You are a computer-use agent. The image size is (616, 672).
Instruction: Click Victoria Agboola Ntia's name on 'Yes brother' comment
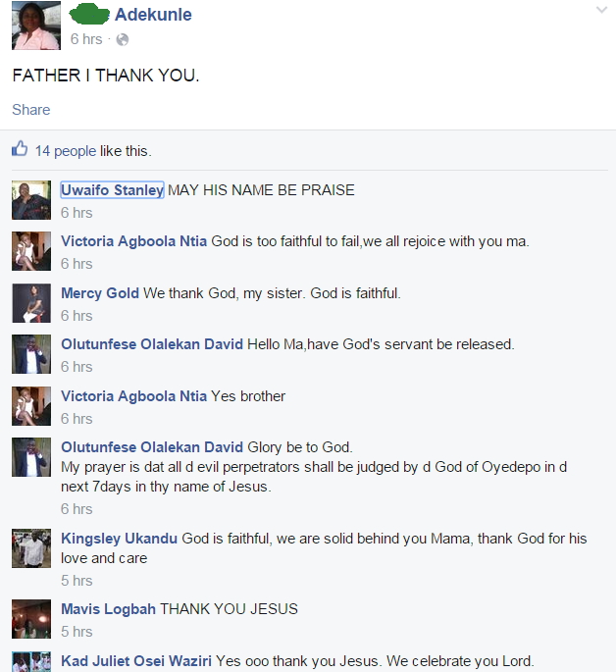(x=133, y=396)
